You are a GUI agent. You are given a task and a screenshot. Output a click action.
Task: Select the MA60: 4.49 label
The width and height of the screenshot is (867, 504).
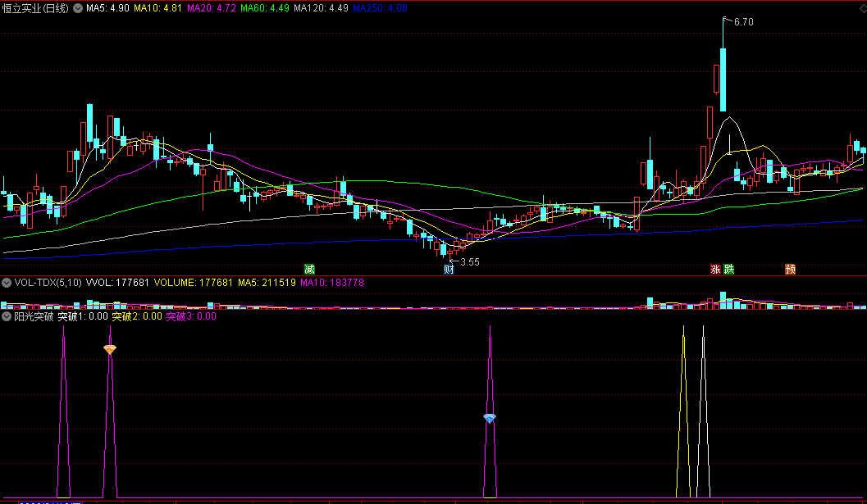(265, 8)
